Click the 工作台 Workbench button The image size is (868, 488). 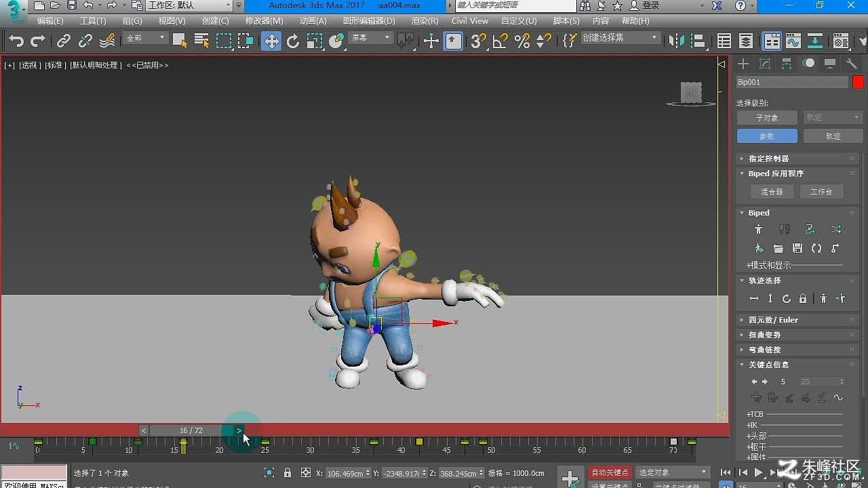click(821, 192)
